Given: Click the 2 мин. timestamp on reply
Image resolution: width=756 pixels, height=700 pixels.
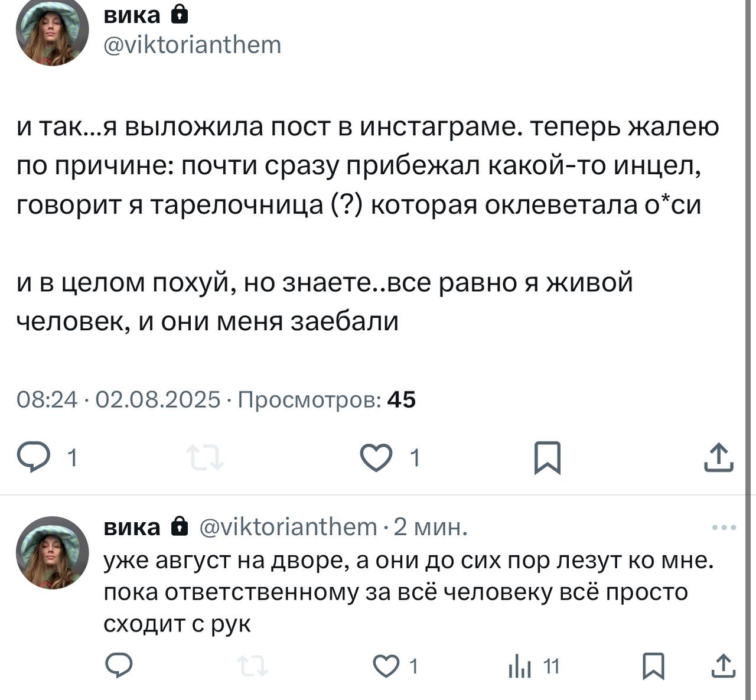Looking at the screenshot, I should [x=431, y=526].
